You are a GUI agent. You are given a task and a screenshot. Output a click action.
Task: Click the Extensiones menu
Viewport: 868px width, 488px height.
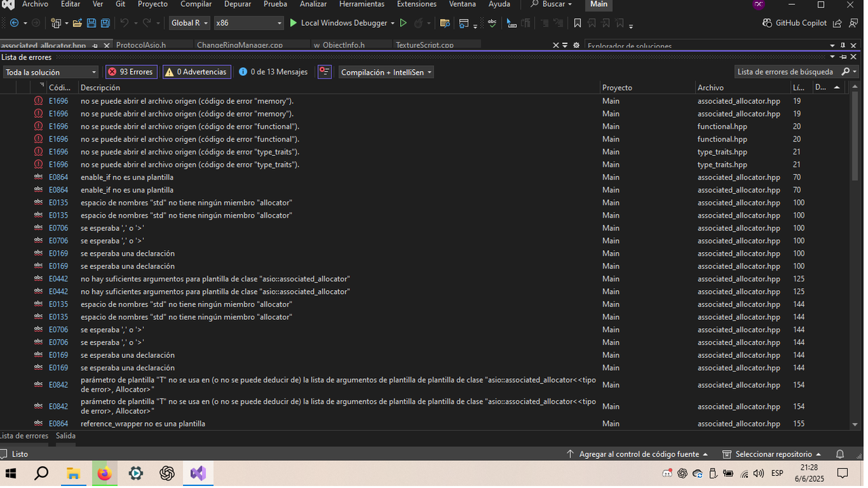[x=417, y=4]
